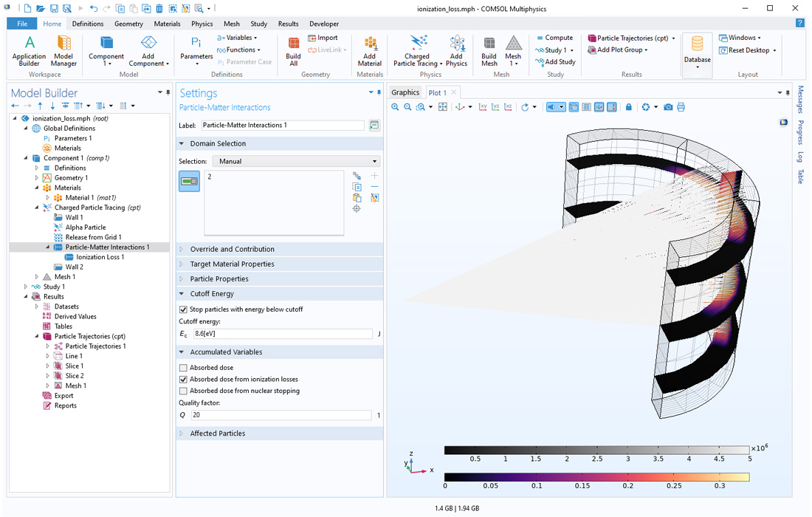Take a snapshot with the camera icon
This screenshot has width=812, height=517.
(668, 107)
